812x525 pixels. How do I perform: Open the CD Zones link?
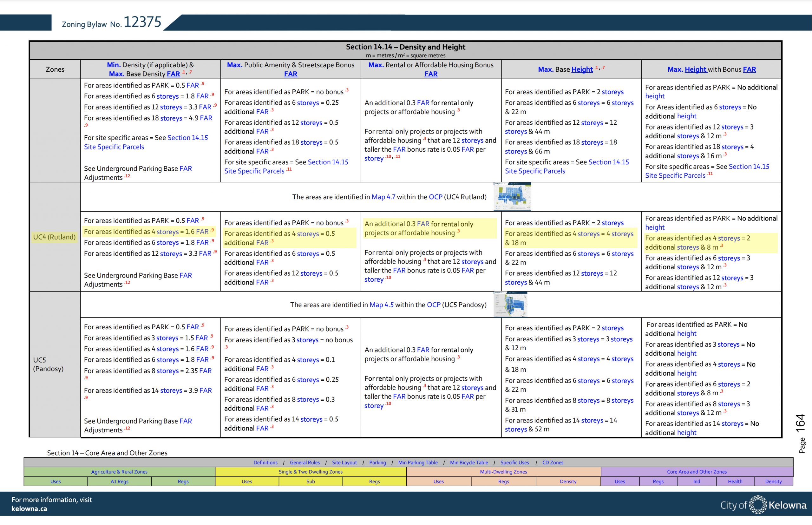click(x=553, y=463)
